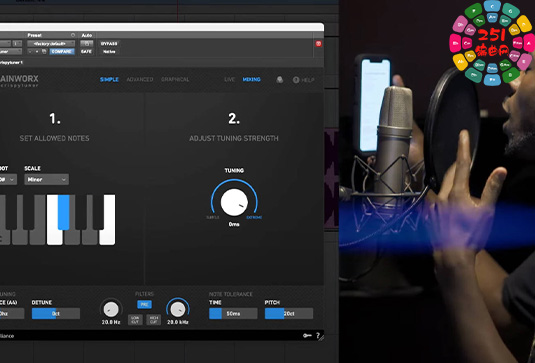This screenshot has width=535, height=363.
Task: Switch to the GRAPHICAL tab
Action: point(175,79)
